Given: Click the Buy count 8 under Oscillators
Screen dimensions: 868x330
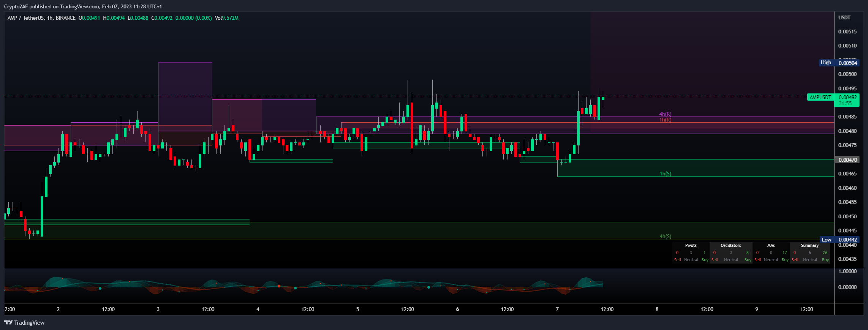Looking at the screenshot, I should [x=747, y=253].
